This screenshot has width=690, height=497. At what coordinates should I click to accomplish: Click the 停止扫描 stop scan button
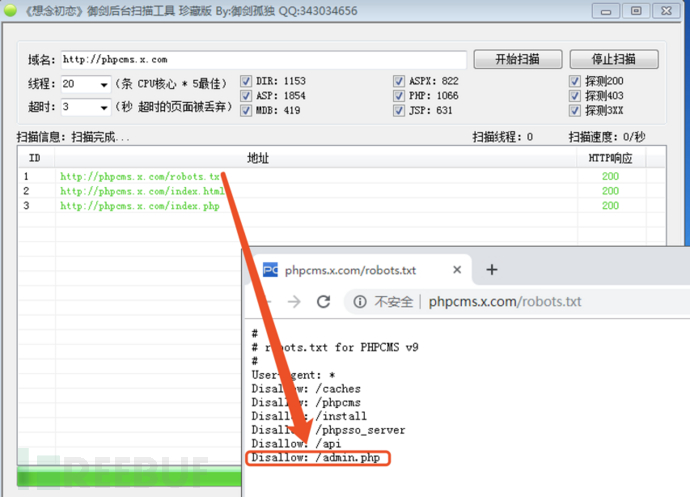tap(614, 59)
